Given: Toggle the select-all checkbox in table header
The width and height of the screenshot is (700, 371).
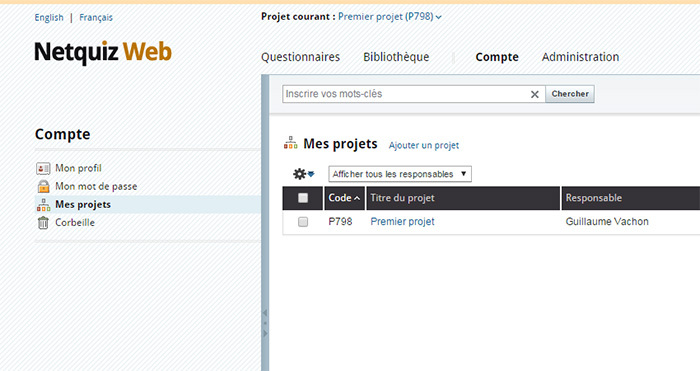Looking at the screenshot, I should 303,198.
